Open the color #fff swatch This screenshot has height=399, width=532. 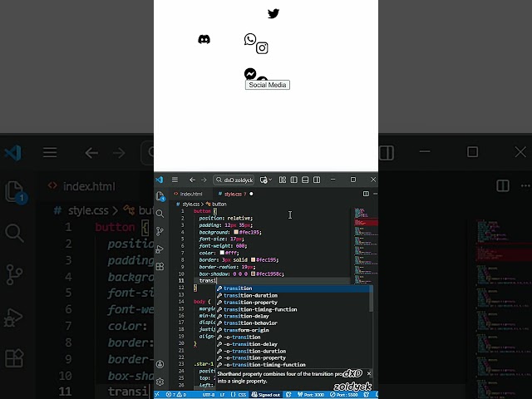tap(222, 253)
